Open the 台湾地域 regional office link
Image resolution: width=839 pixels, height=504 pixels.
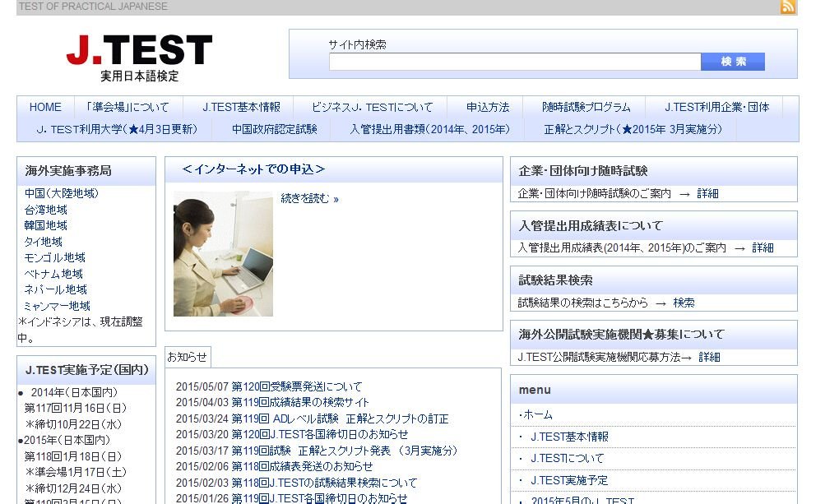[45, 209]
